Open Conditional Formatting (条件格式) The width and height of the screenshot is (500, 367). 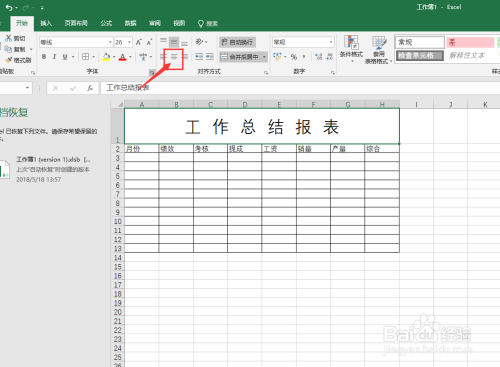351,49
